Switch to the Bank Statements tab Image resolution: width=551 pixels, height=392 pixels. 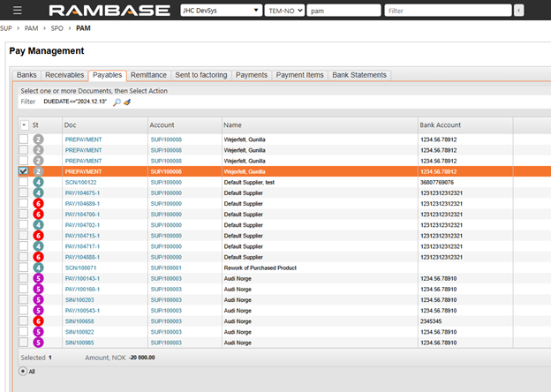pos(359,75)
